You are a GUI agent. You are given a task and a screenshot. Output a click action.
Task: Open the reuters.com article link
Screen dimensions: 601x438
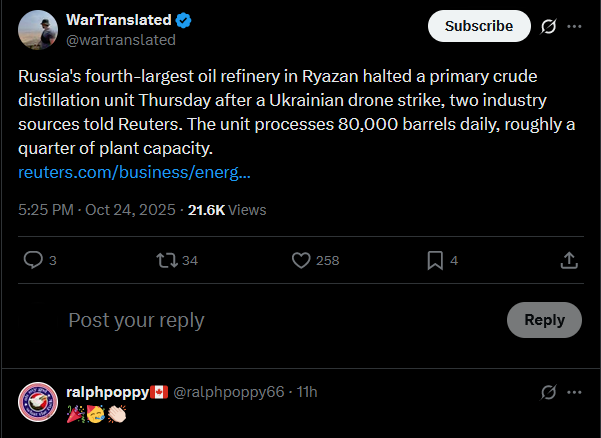pos(134,172)
